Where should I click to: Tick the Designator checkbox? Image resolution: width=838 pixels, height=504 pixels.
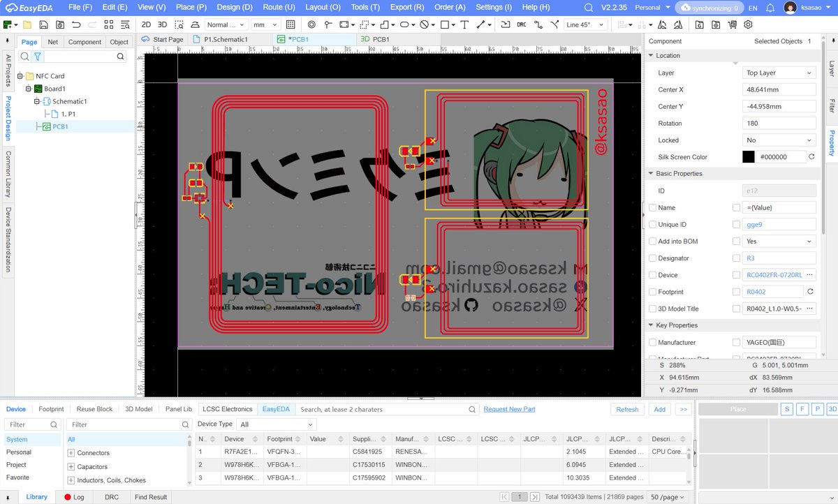click(653, 258)
